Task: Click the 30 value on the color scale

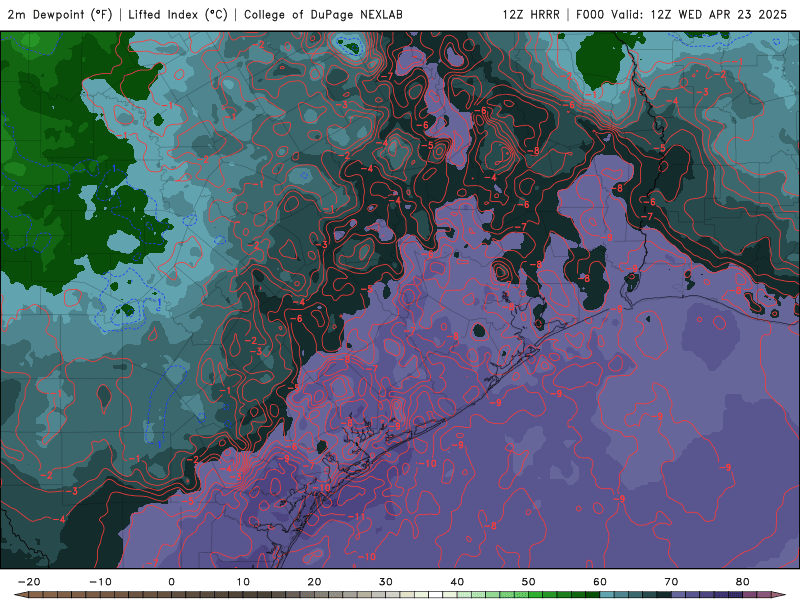Action: [386, 582]
